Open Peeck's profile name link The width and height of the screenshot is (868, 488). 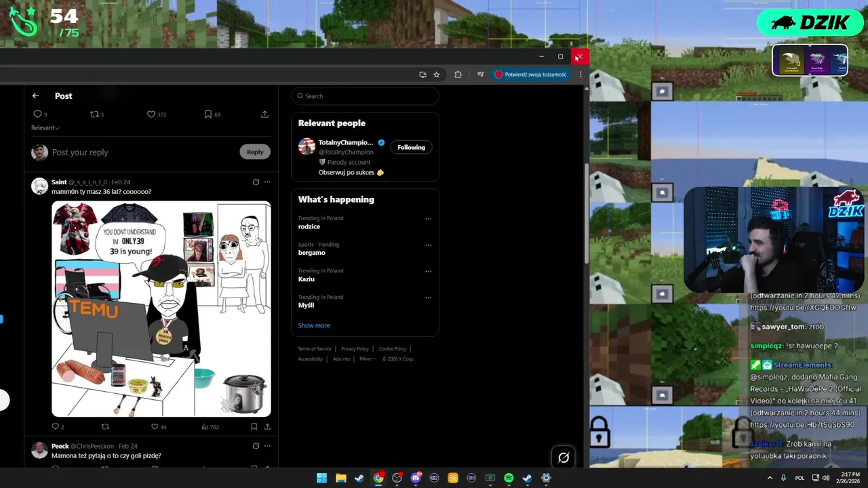point(60,446)
